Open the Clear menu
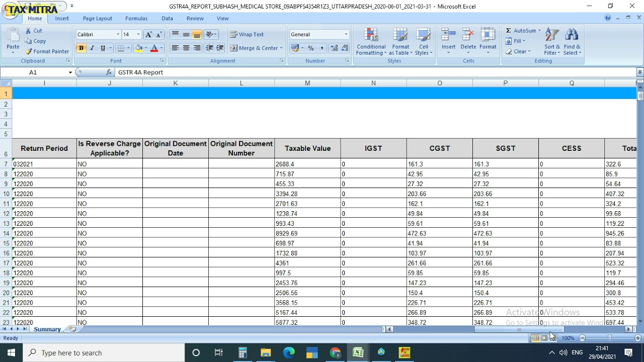The image size is (644, 362). 518,51
